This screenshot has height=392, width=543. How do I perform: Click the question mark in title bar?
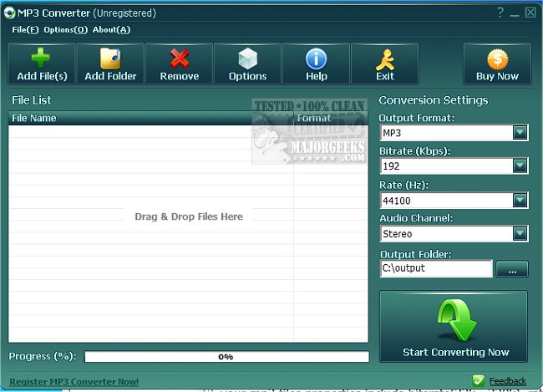pyautogui.click(x=500, y=13)
